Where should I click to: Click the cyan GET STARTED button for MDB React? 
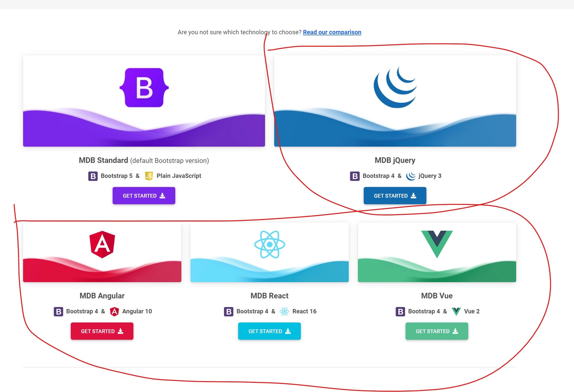(269, 331)
